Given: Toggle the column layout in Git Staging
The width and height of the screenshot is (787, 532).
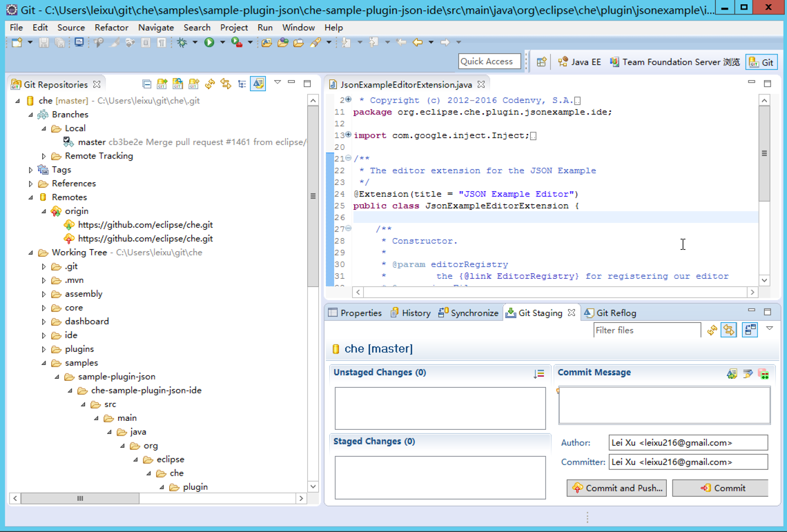Looking at the screenshot, I should pyautogui.click(x=750, y=331).
